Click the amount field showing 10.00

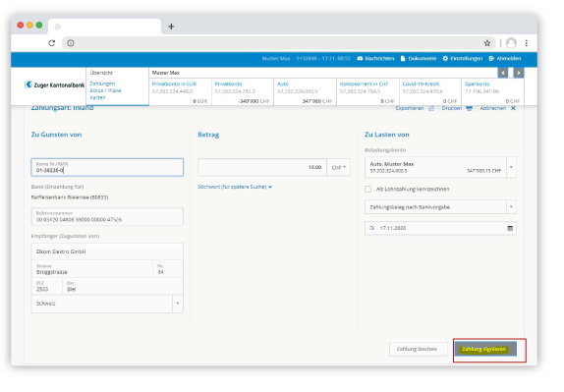(262, 167)
